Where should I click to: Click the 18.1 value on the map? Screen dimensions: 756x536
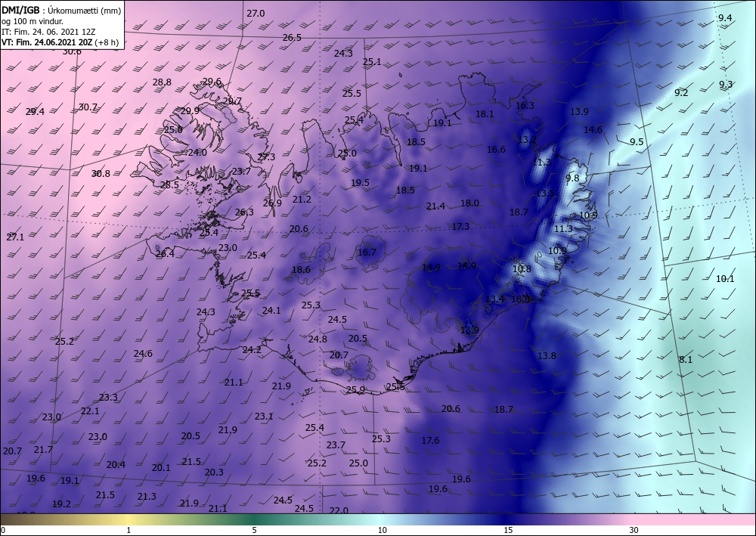pos(484,113)
